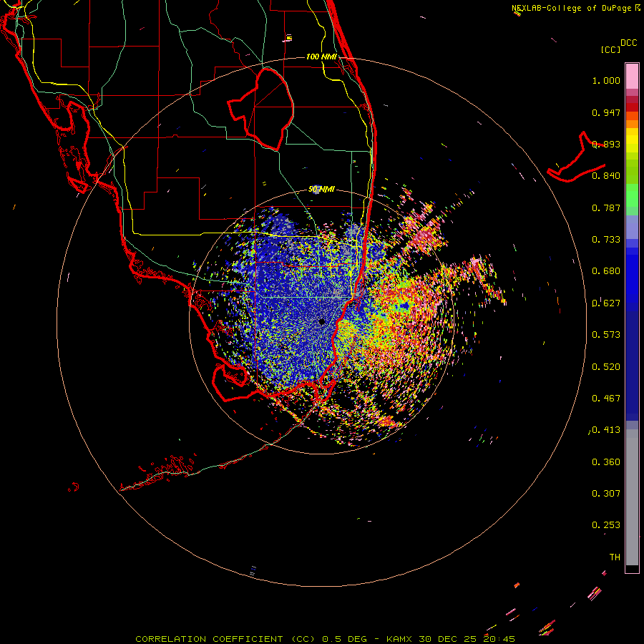Click the 0.573 scale value
The height and width of the screenshot is (644, 644).
[x=606, y=335]
